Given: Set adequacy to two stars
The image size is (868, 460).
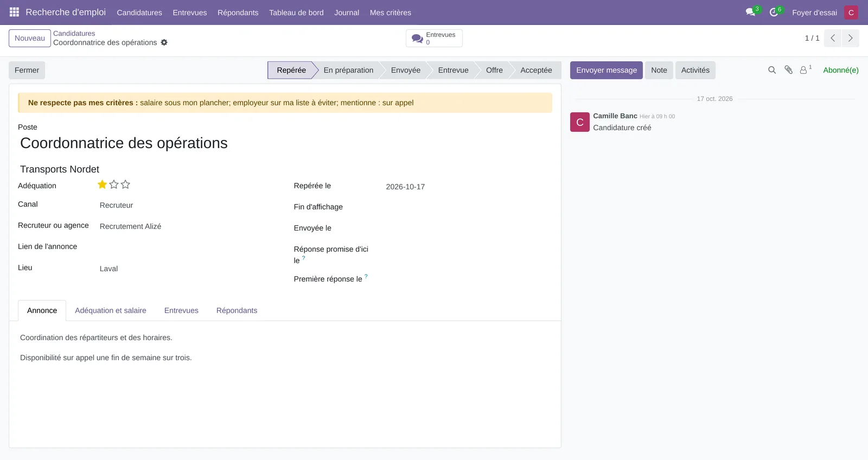Looking at the screenshot, I should (114, 184).
